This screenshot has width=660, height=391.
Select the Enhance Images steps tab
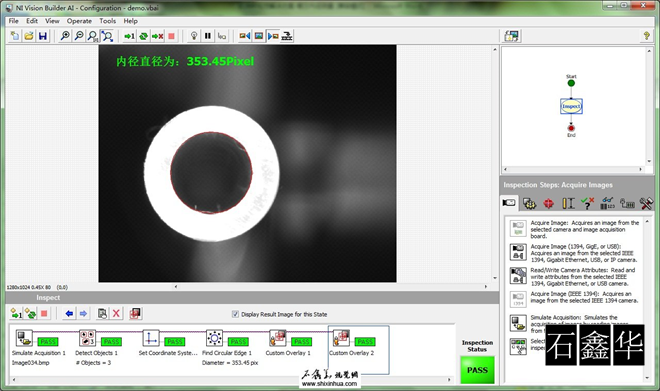(529, 204)
